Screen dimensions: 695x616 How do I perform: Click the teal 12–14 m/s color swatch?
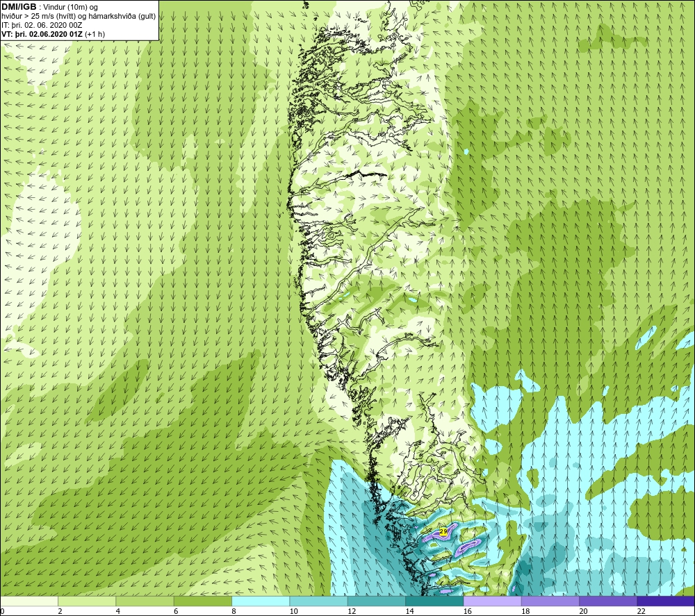click(x=376, y=601)
